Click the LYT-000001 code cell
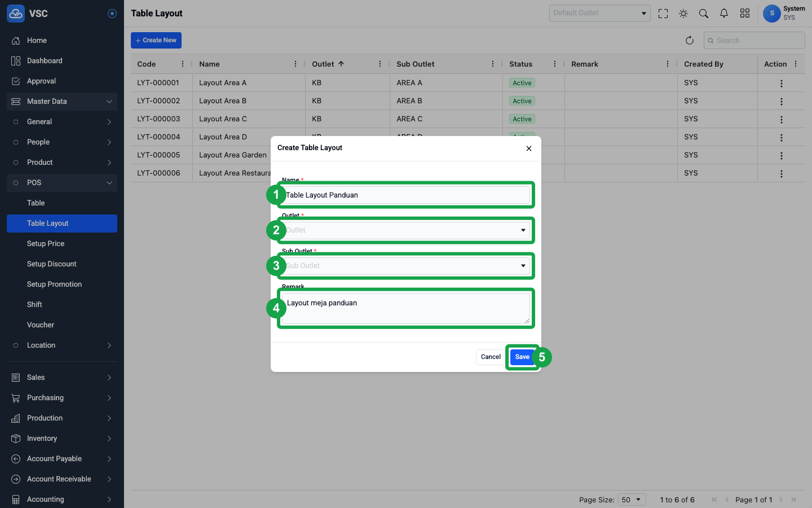The width and height of the screenshot is (812, 508). point(161,83)
